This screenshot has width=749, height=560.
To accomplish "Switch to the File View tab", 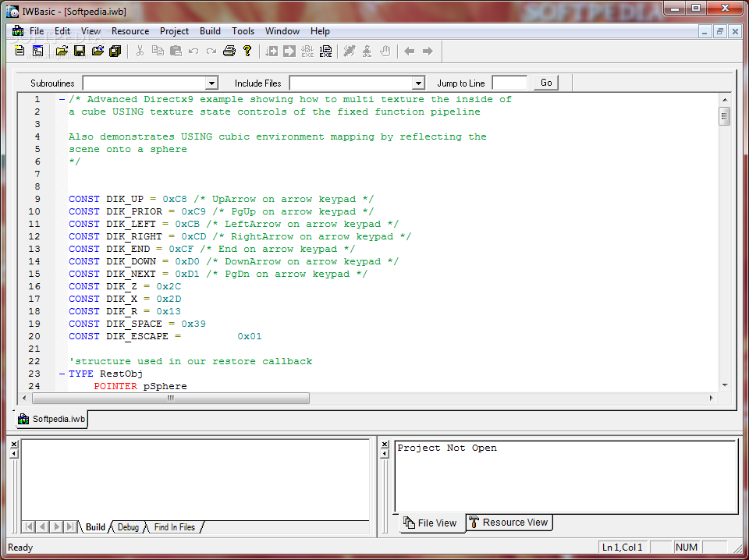I will click(x=431, y=523).
